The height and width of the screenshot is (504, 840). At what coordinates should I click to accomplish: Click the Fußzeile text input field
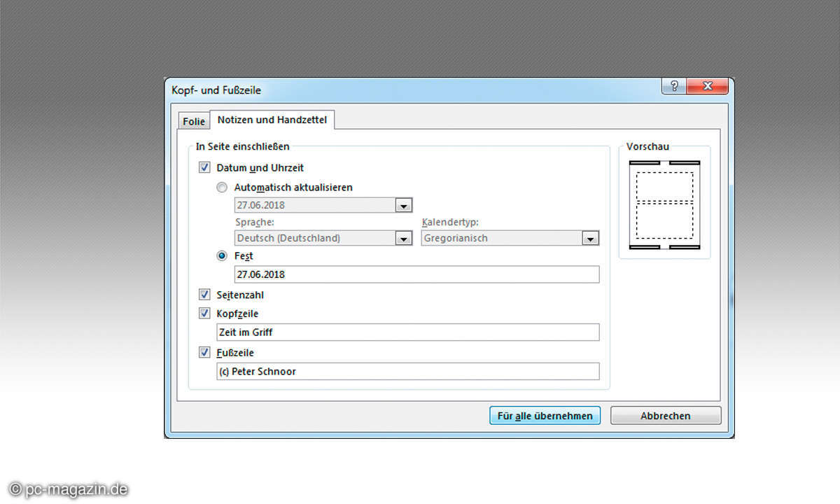click(x=408, y=372)
